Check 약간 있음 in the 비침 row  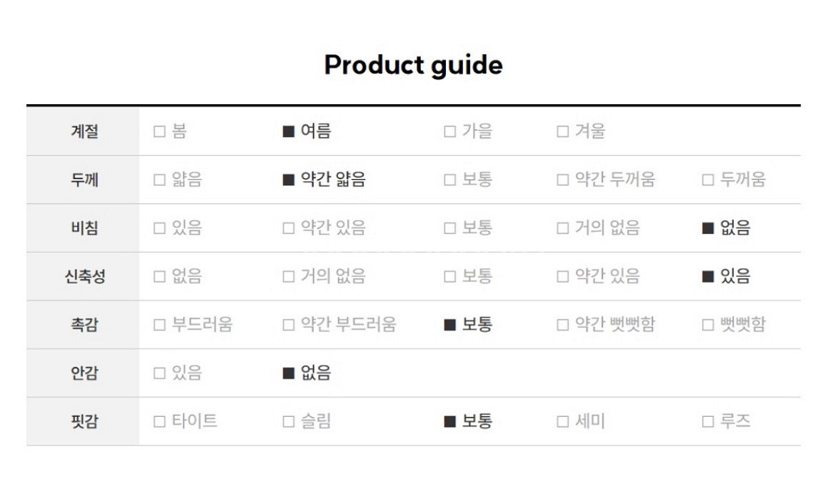coord(289,228)
